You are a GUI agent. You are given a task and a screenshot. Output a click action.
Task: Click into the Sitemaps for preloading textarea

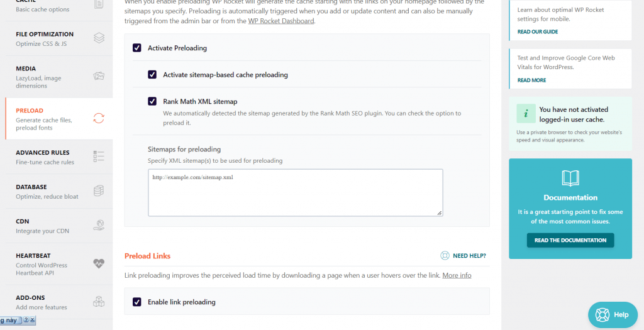click(x=296, y=192)
